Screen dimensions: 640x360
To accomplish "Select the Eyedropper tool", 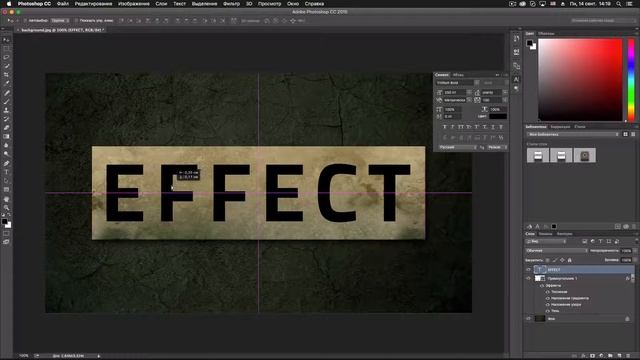I will (6, 84).
